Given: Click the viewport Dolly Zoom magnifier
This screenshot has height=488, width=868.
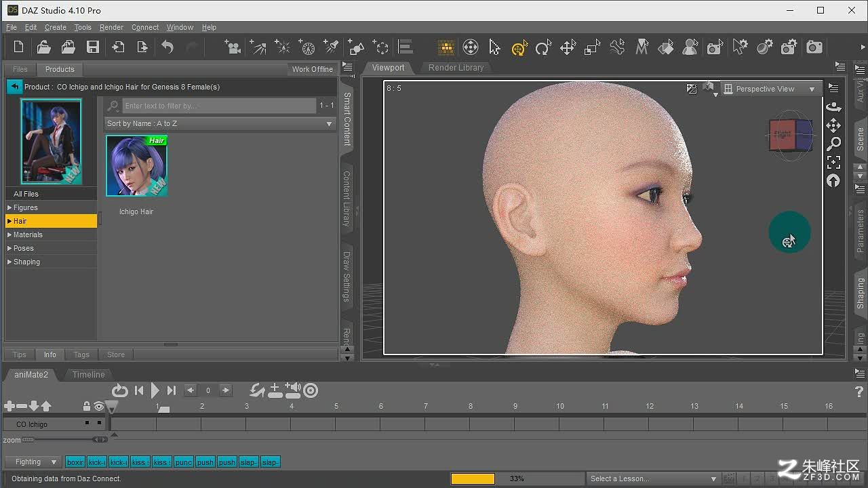Looking at the screenshot, I should click(x=834, y=144).
